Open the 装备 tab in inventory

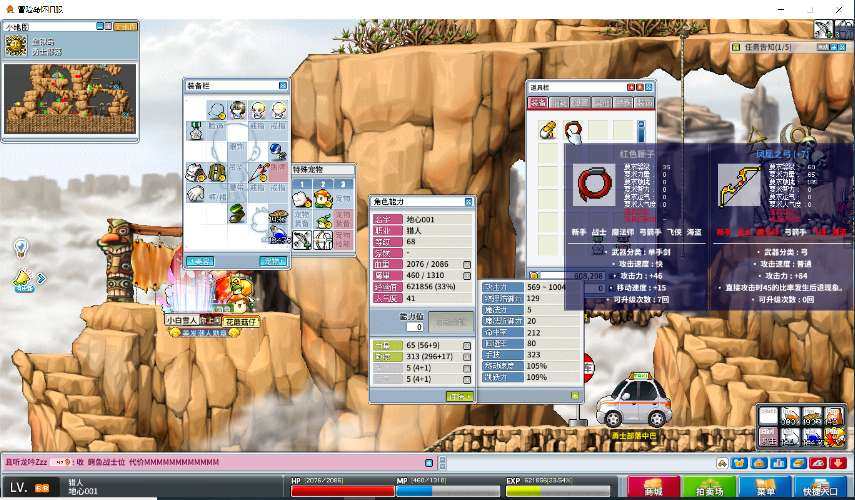538,103
